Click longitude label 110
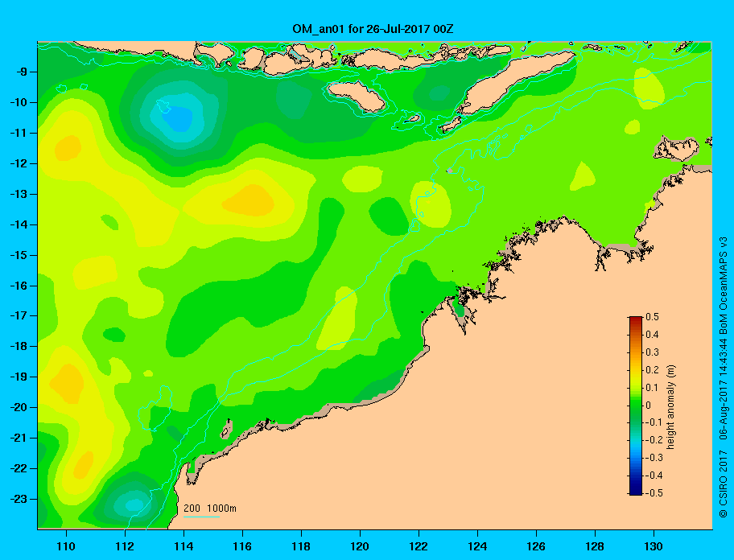The width and height of the screenshot is (734, 560). pos(67,546)
